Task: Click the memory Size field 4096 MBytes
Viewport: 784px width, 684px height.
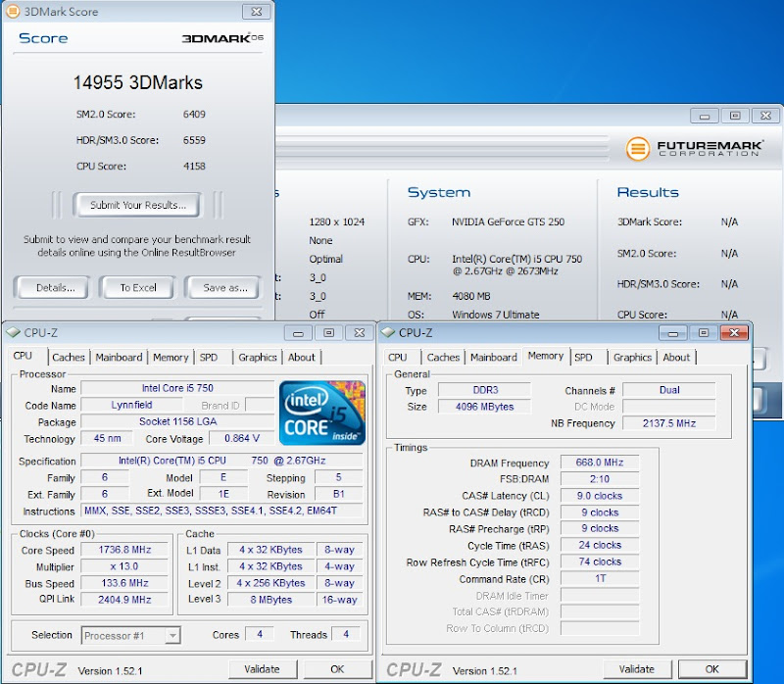Action: point(485,407)
